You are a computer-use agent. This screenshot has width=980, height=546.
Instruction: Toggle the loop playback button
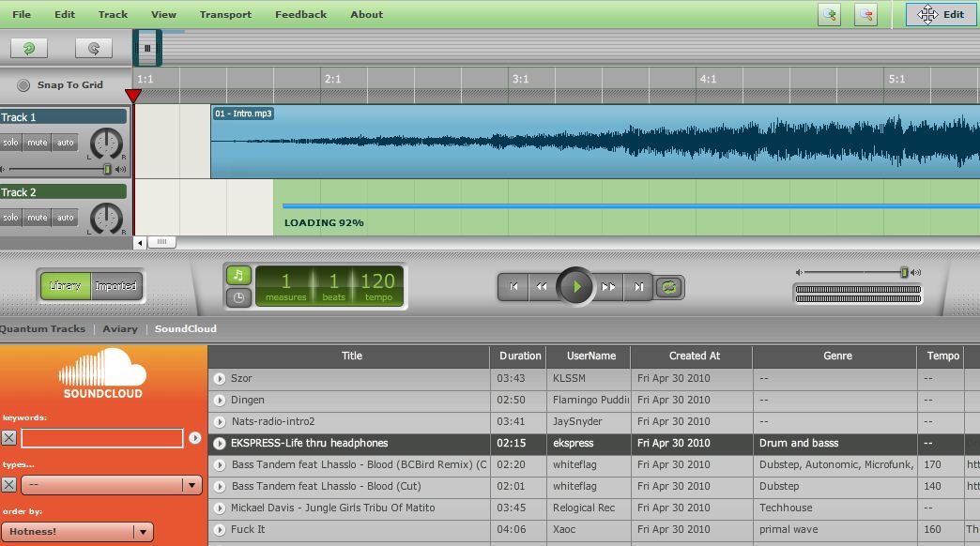pos(668,287)
